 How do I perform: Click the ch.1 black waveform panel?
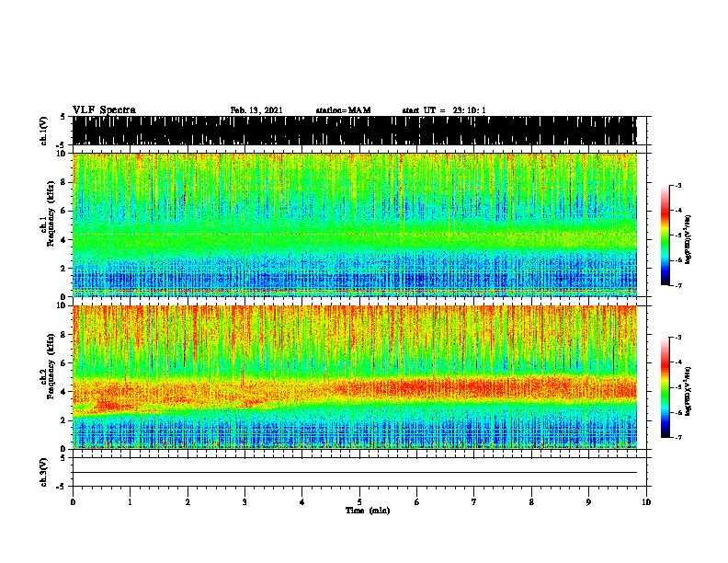(354, 131)
